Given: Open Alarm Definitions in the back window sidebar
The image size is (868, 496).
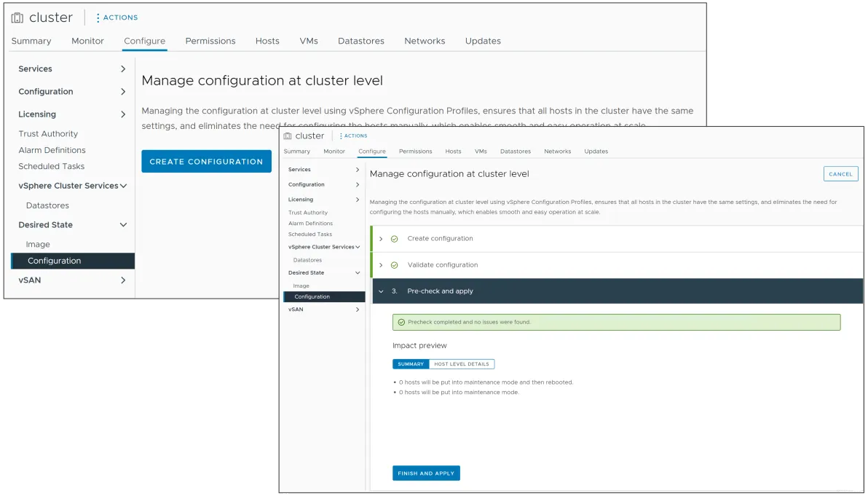Looking at the screenshot, I should [x=52, y=151].
